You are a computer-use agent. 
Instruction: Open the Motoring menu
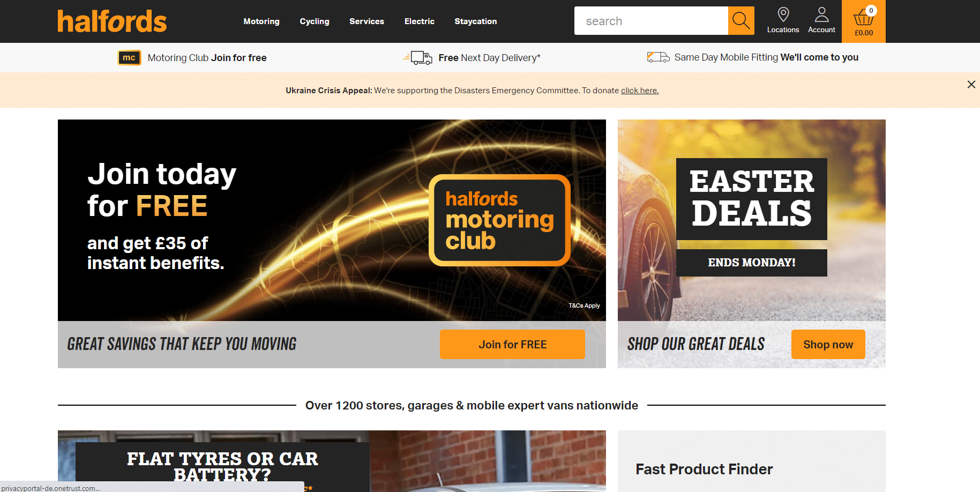point(261,21)
